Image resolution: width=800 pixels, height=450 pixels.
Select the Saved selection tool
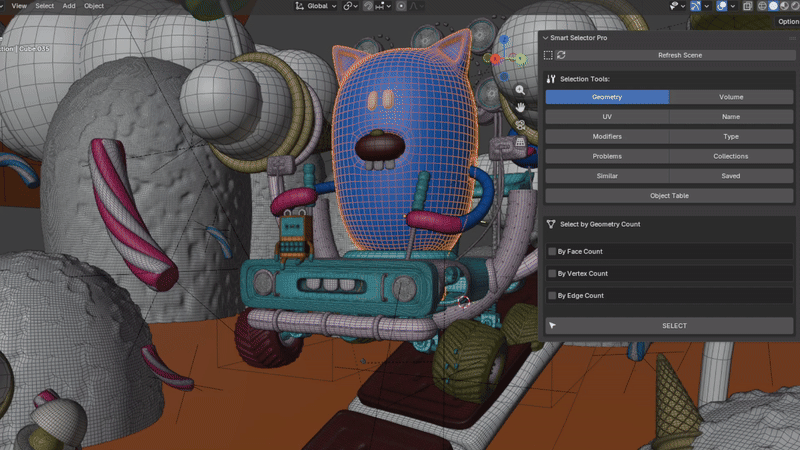[x=731, y=176]
